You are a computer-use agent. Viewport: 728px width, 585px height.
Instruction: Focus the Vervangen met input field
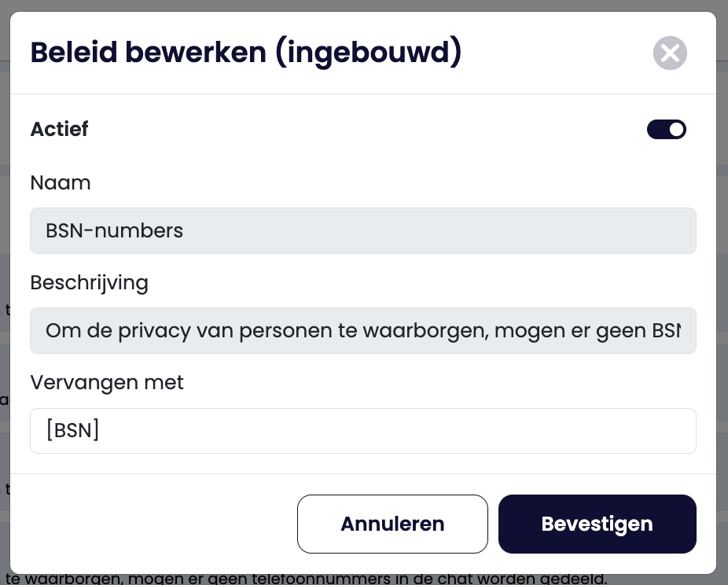[362, 431]
